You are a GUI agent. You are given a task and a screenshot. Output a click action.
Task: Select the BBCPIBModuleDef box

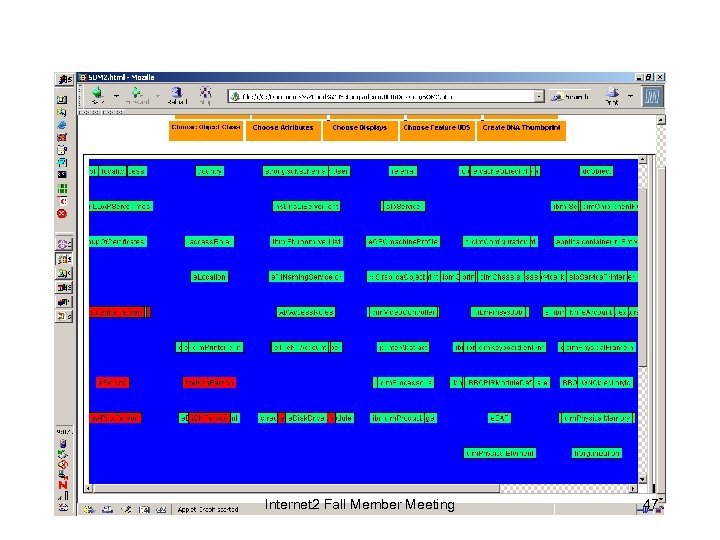499,382
